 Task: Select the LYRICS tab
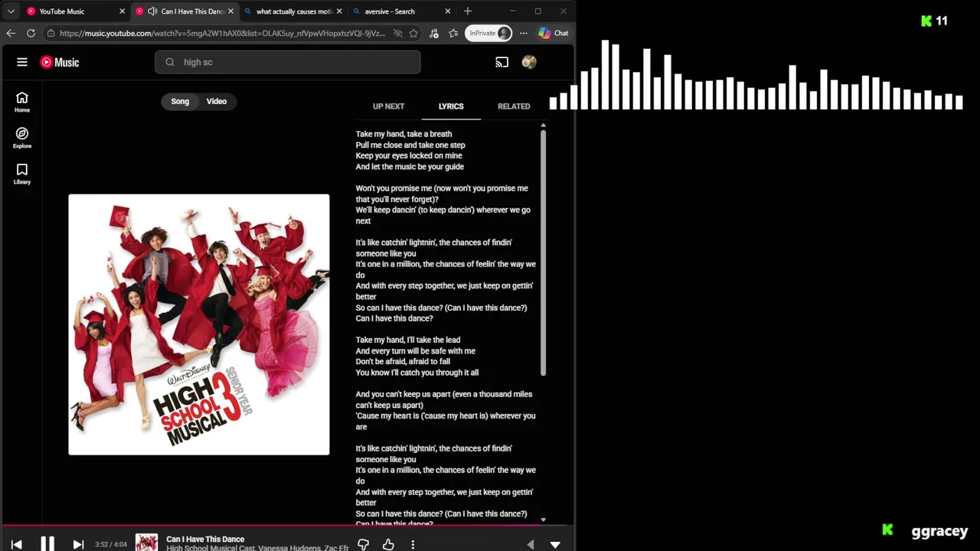coord(451,106)
